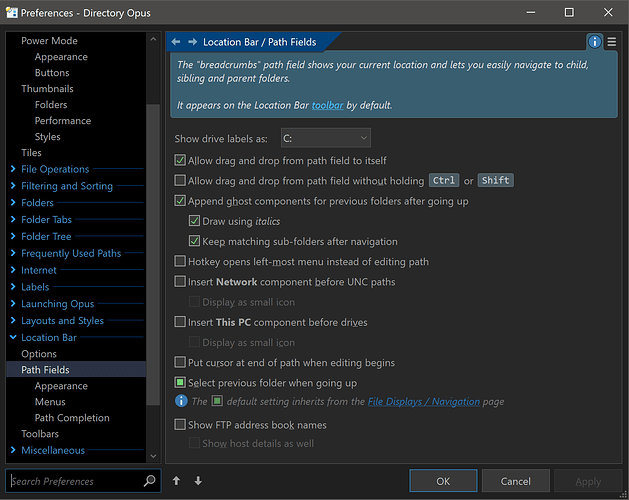The image size is (629, 500).
Task: Click the Cancel button
Action: coord(515,481)
